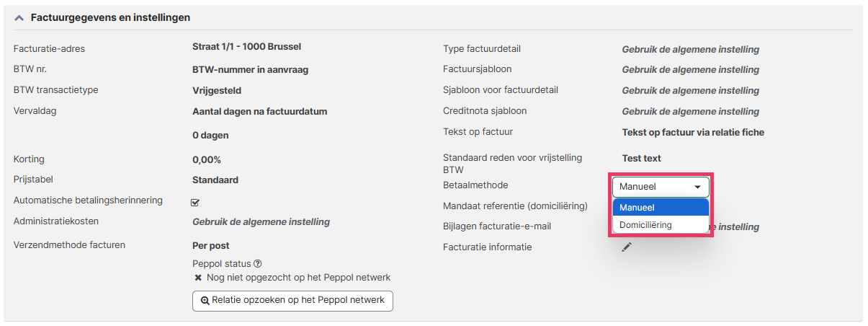The height and width of the screenshot is (326, 868).
Task: Select Manueel in the dropdown list
Action: [661, 207]
